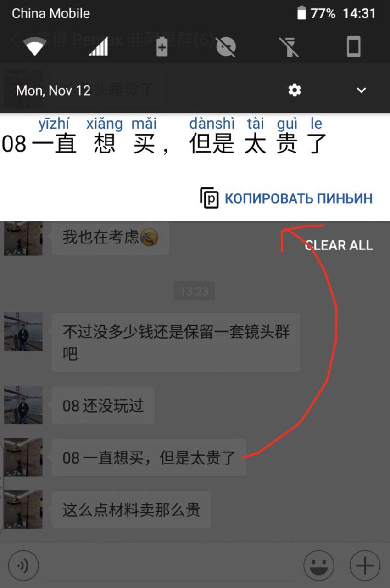The height and width of the screenshot is (588, 390).
Task: Open the emoji picker smiley icon
Action: [x=319, y=565]
